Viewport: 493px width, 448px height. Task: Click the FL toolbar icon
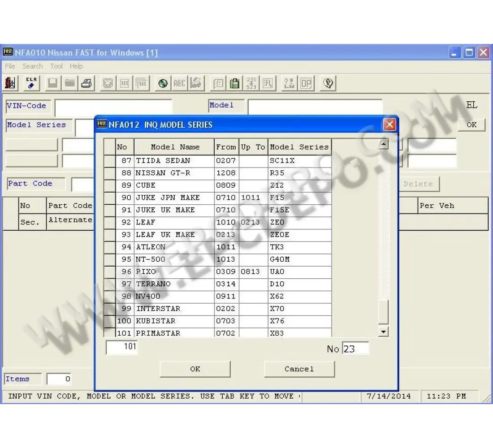268,83
